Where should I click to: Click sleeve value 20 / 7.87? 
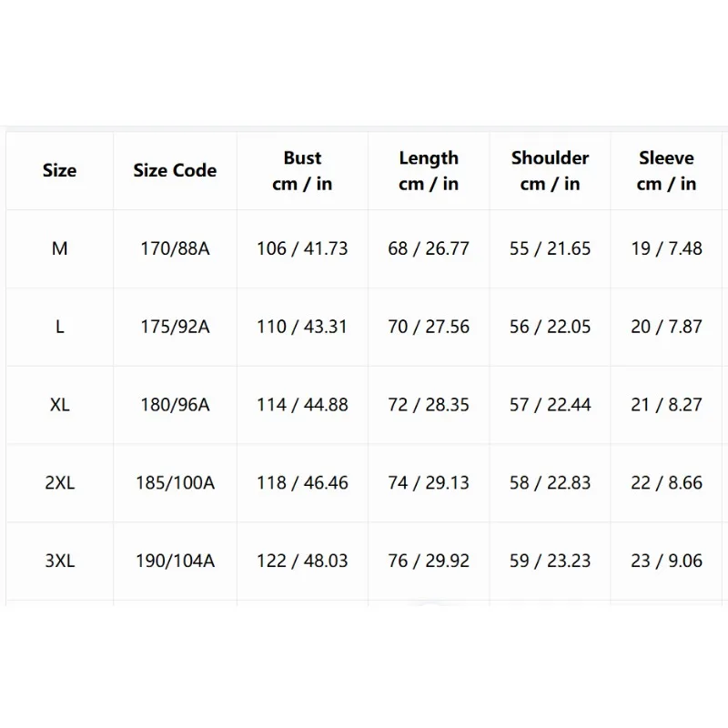[666, 327]
